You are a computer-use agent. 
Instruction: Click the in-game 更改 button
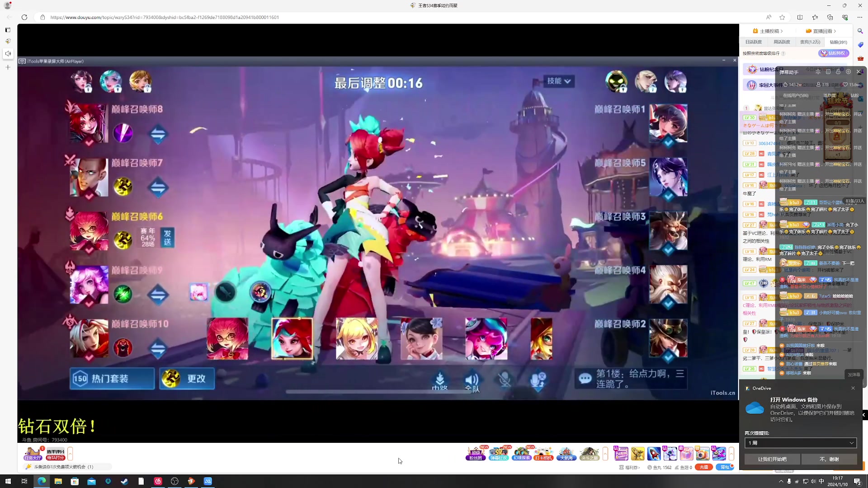(x=187, y=378)
